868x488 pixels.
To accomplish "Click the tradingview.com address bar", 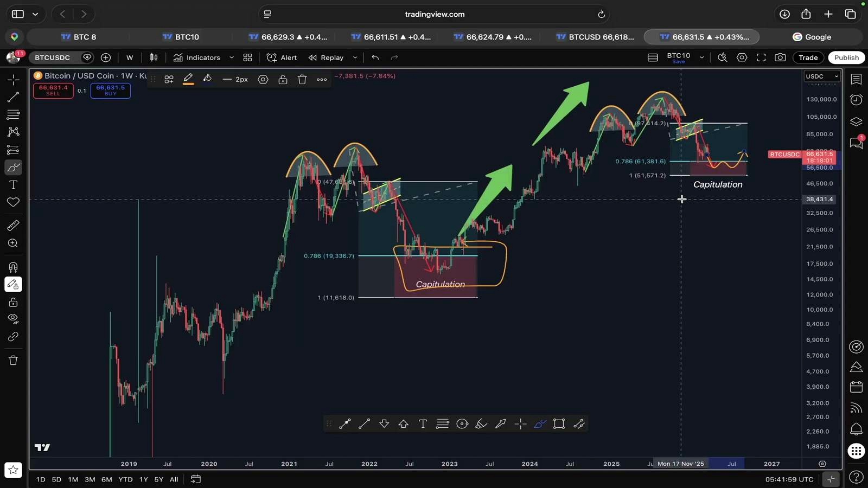I will click(x=435, y=14).
